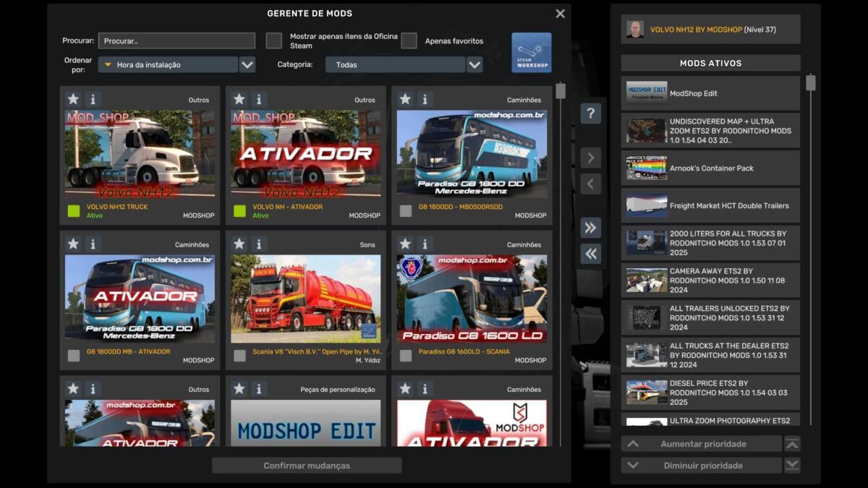Click single right arrow to activate mod
Screen dimensions: 868x488
590,158
